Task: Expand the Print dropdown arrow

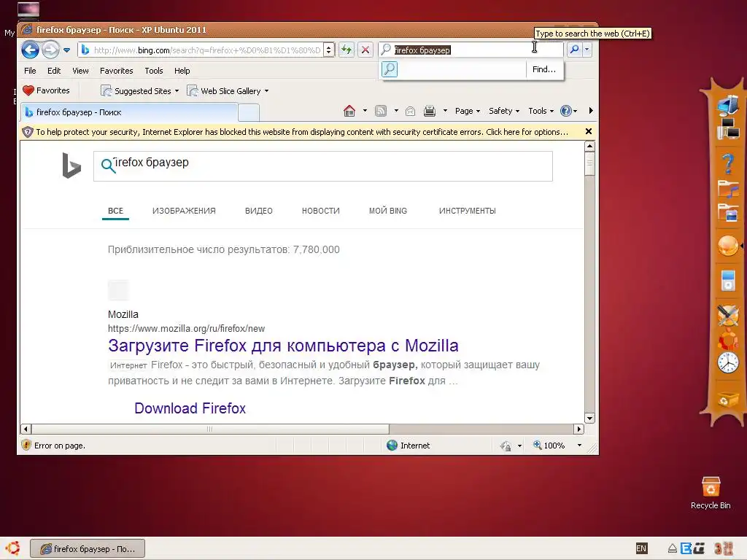Action: click(x=445, y=111)
